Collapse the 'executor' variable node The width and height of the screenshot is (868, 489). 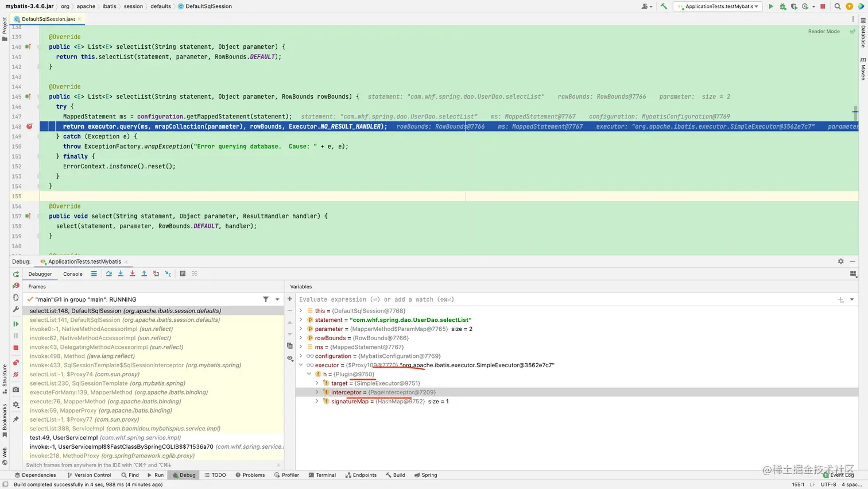[x=301, y=365]
